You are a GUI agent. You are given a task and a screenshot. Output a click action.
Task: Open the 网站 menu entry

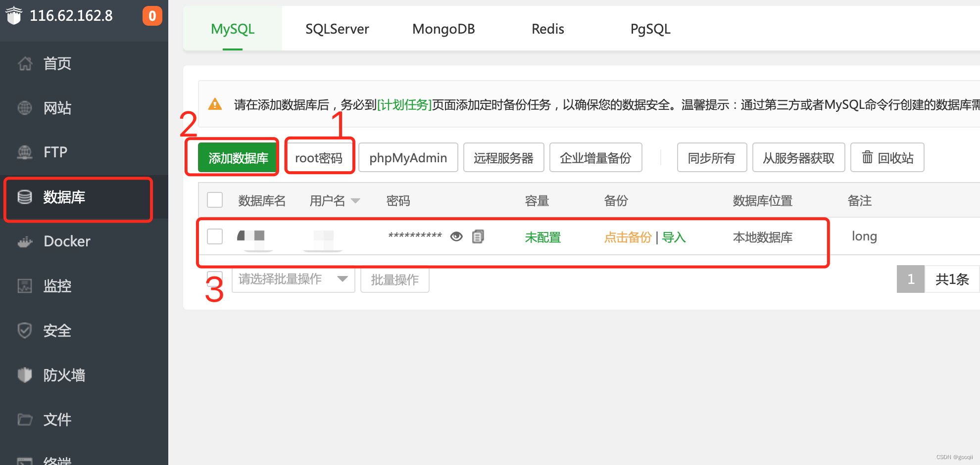[x=57, y=108]
